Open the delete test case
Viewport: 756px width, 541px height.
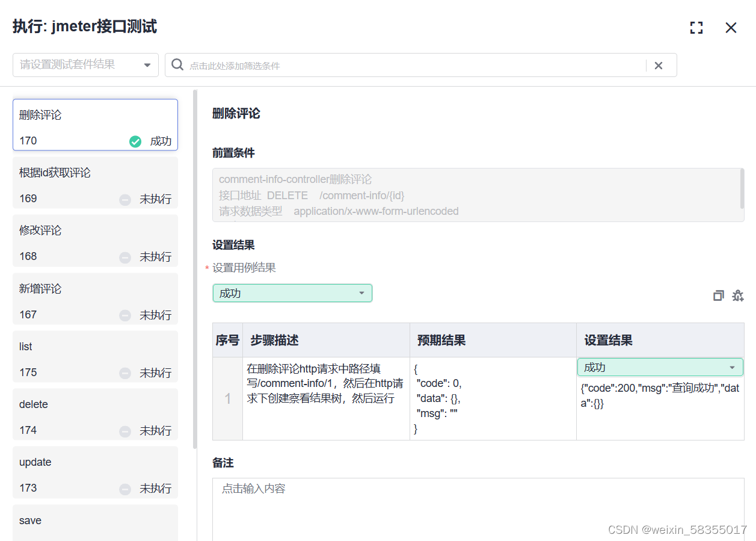point(95,414)
